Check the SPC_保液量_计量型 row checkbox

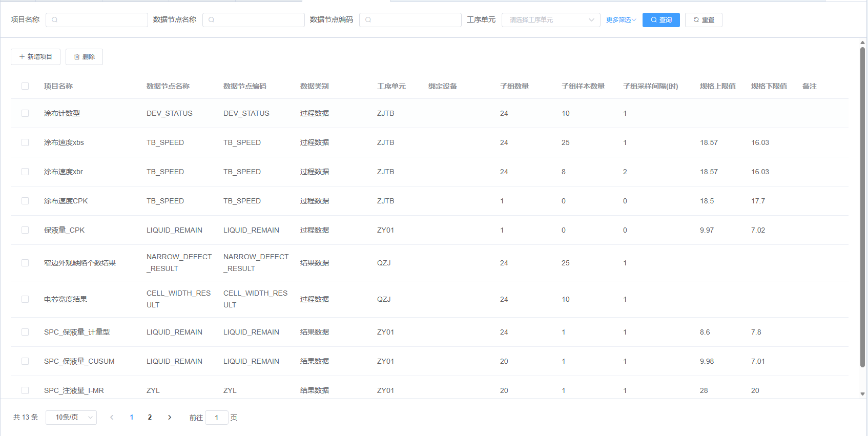[25, 332]
